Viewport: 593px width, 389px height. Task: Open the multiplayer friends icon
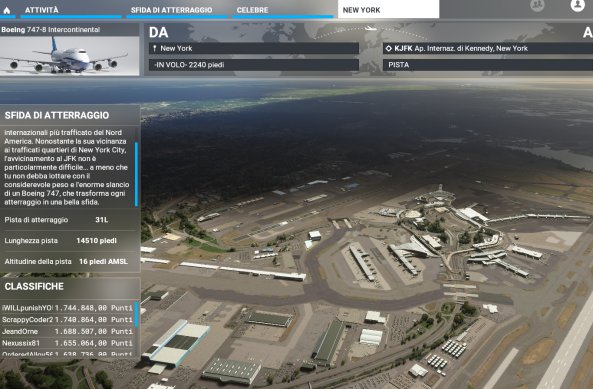[537, 5]
